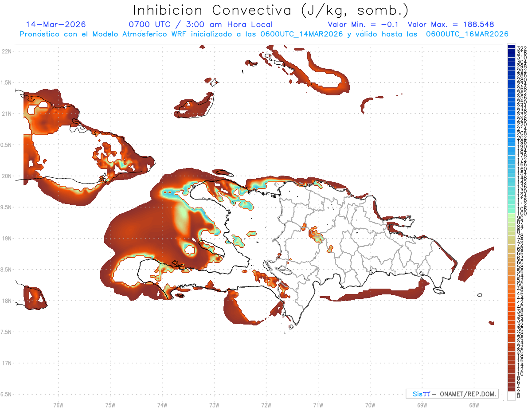Click the '21N' latitude label
The width and height of the screenshot is (532, 411).
(6, 114)
